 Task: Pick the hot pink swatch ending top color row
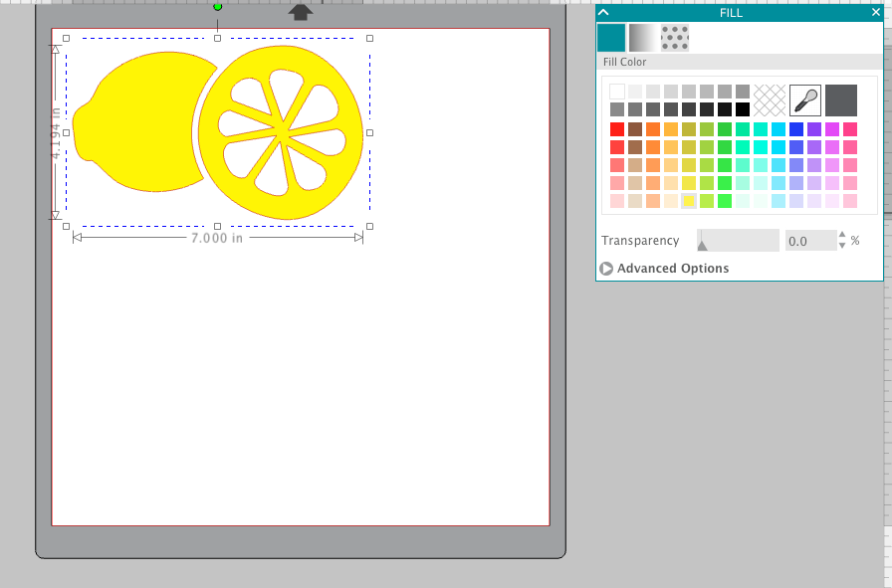coord(850,129)
